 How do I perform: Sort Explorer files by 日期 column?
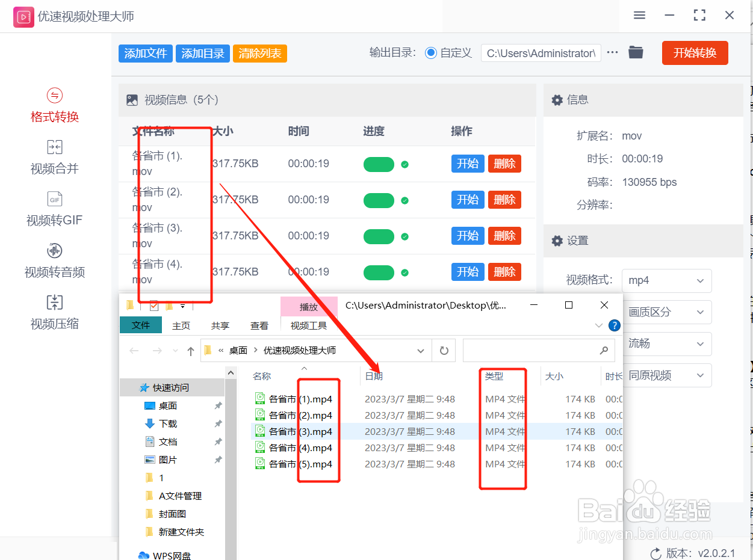374,377
